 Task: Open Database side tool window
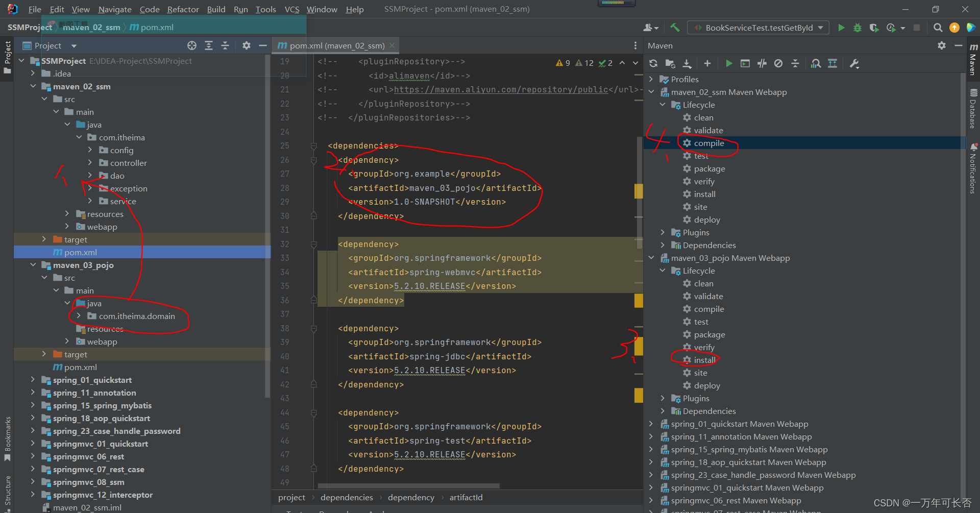click(x=973, y=109)
